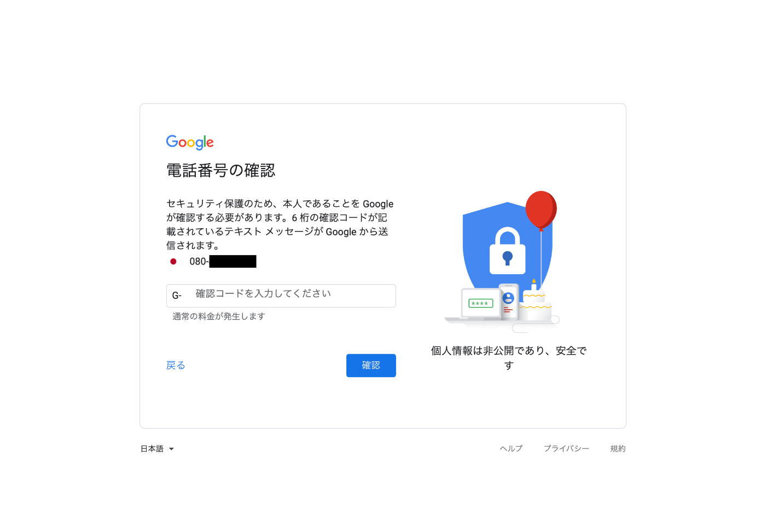766x532 pixels.
Task: Click the white padlock icon on shield
Action: (x=507, y=251)
